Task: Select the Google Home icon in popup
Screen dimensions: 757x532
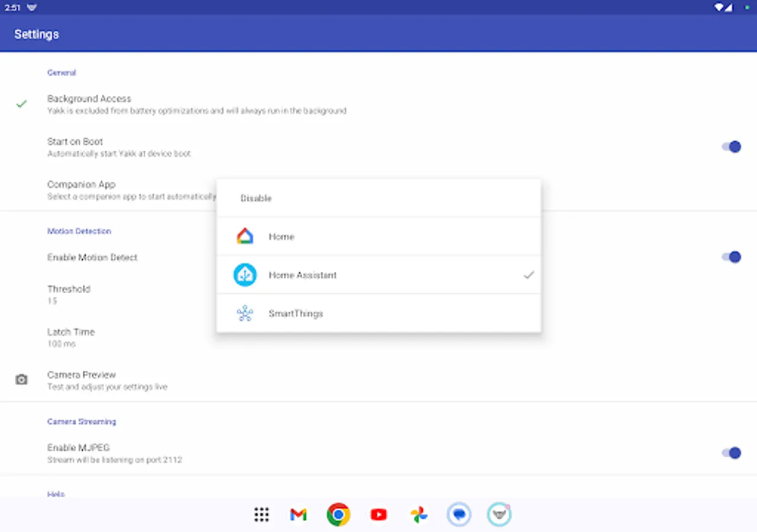Action: (x=245, y=236)
